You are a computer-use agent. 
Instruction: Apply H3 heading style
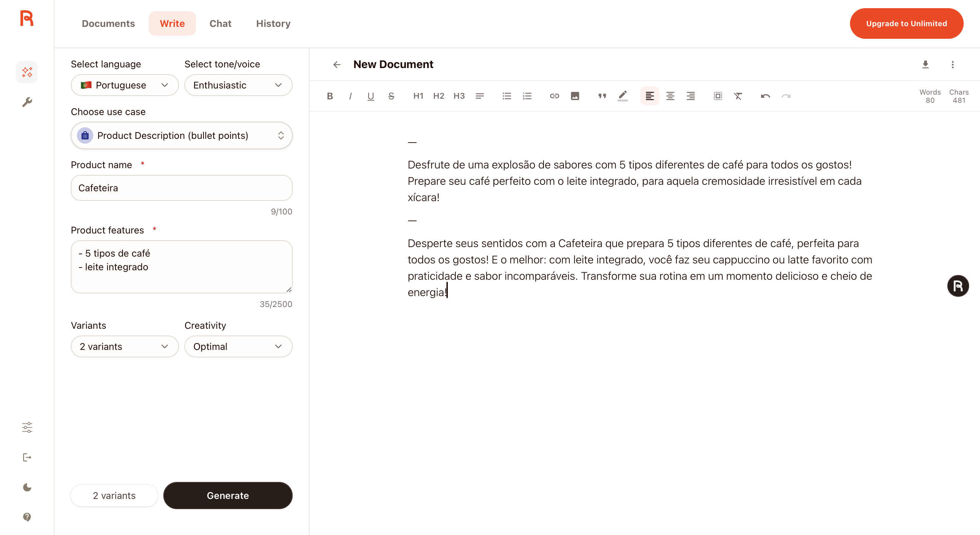pos(459,96)
